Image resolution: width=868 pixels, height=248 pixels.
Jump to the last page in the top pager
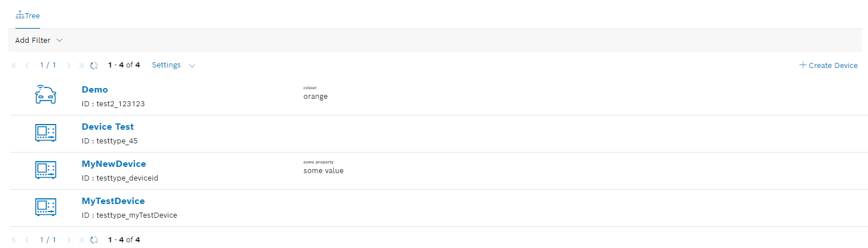coord(81,66)
